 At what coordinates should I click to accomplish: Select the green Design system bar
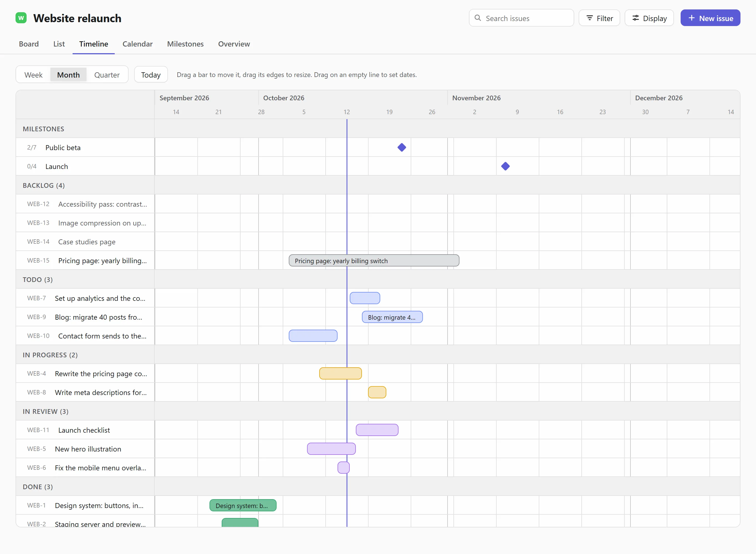click(243, 505)
